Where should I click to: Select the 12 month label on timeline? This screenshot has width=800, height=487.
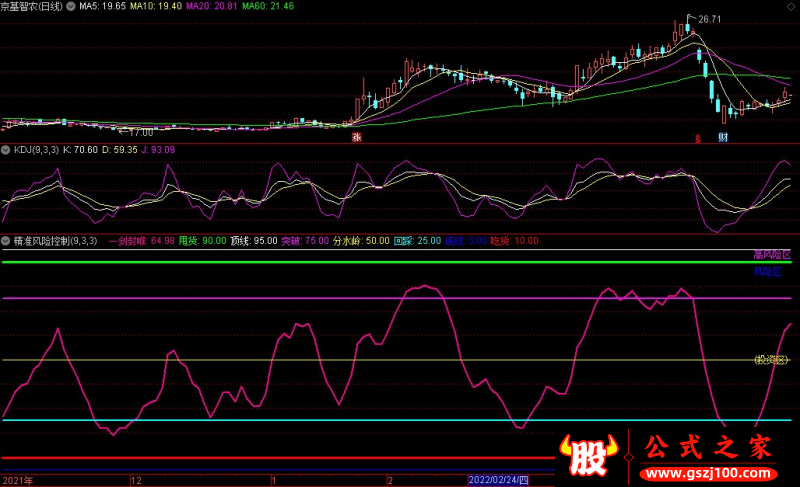pyautogui.click(x=136, y=480)
